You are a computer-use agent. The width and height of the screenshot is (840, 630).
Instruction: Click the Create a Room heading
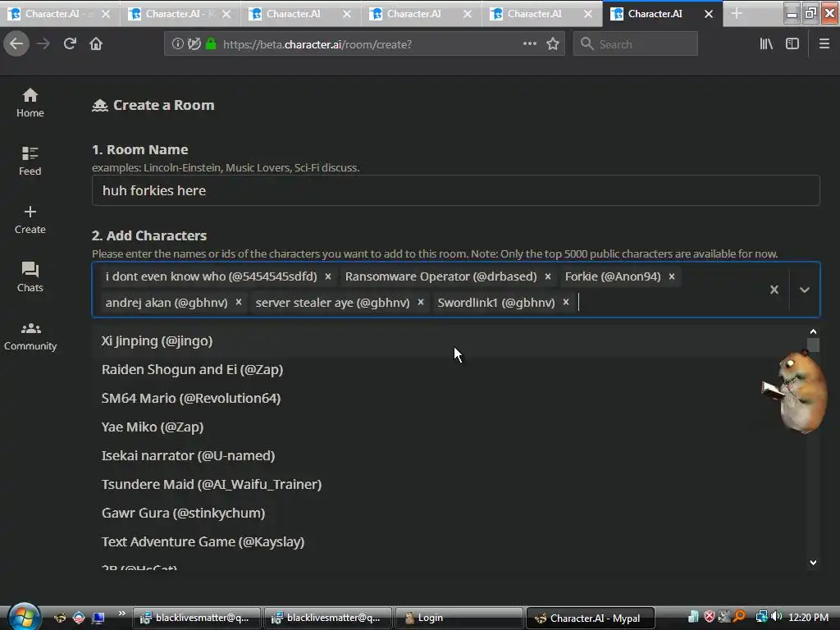[163, 105]
